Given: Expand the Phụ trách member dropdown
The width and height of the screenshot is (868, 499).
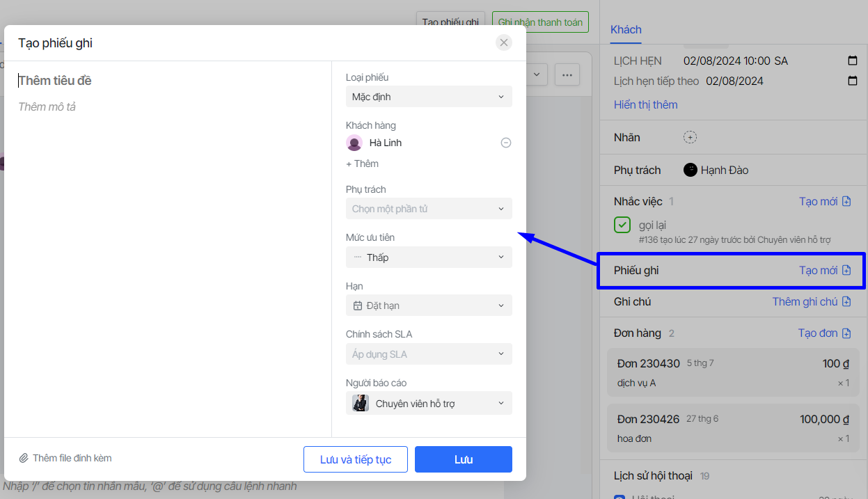Looking at the screenshot, I should tap(428, 209).
